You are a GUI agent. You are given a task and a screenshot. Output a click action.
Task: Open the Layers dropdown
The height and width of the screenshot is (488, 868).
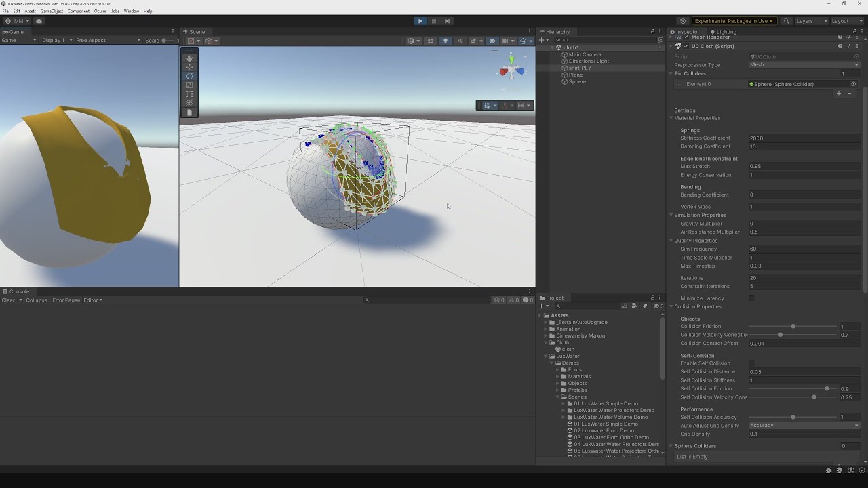click(810, 21)
